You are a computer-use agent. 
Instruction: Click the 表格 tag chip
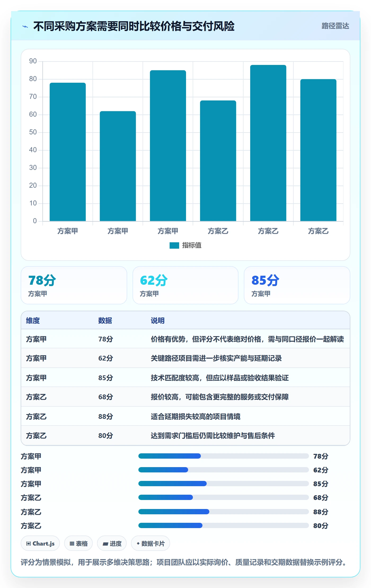[x=78, y=543]
